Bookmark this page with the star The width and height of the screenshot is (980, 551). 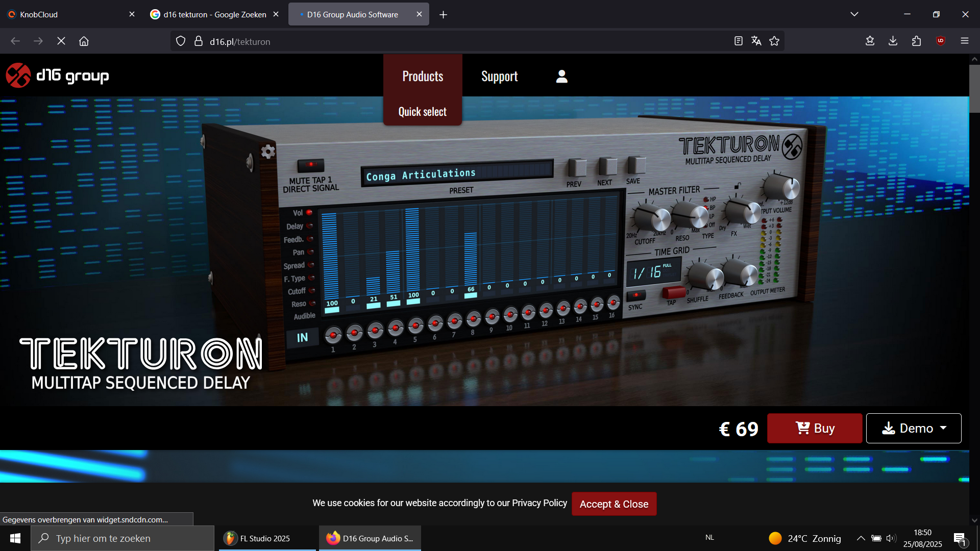pos(774,41)
